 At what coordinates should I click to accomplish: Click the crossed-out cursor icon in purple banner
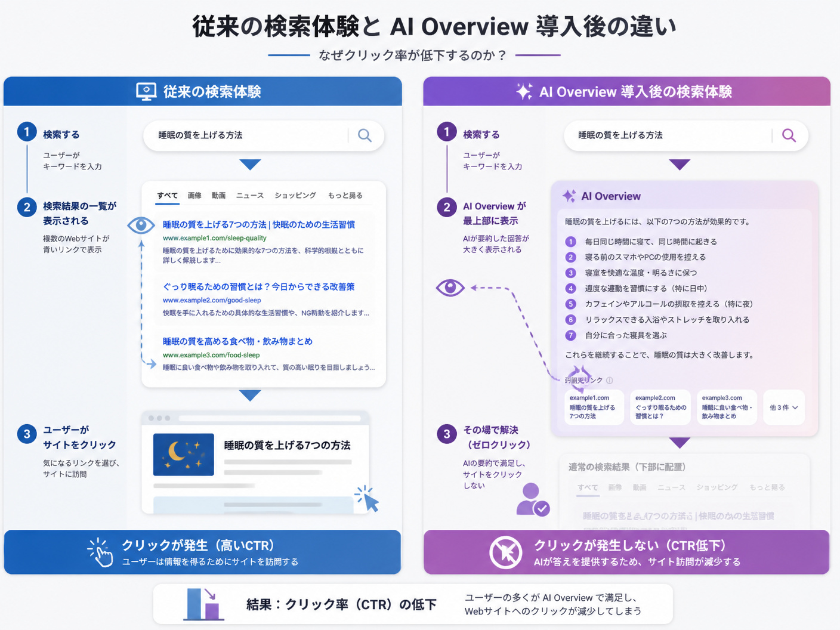[505, 552]
